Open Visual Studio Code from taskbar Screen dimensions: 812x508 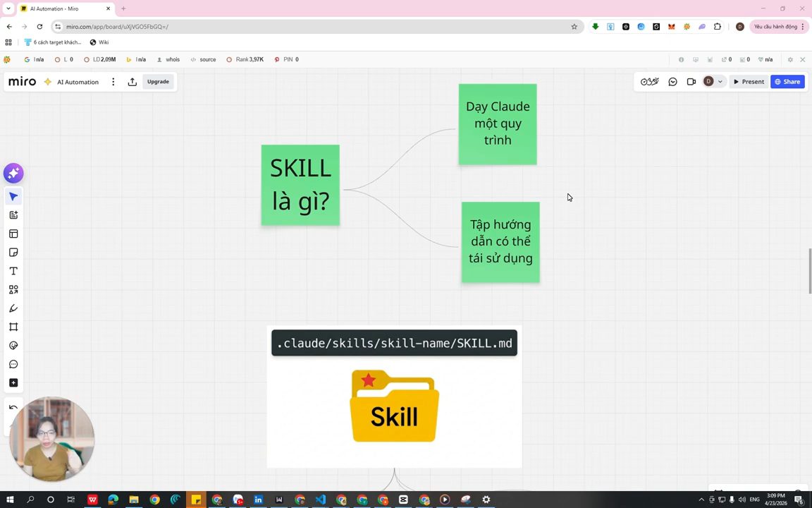[321, 500]
